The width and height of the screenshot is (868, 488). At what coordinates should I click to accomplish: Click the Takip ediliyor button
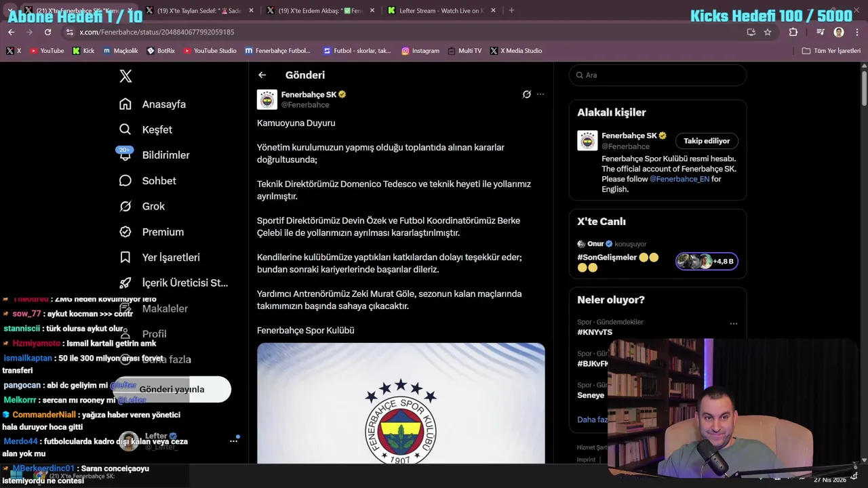[x=707, y=141]
